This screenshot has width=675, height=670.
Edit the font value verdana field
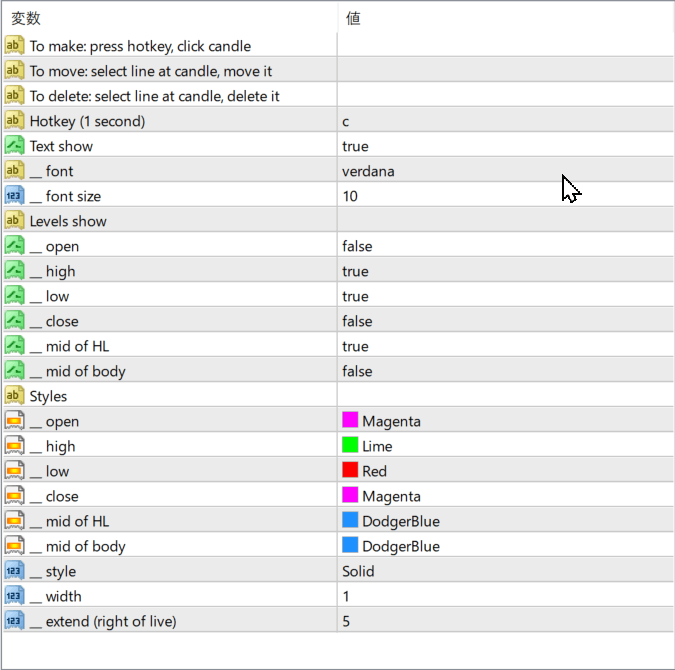pos(500,171)
